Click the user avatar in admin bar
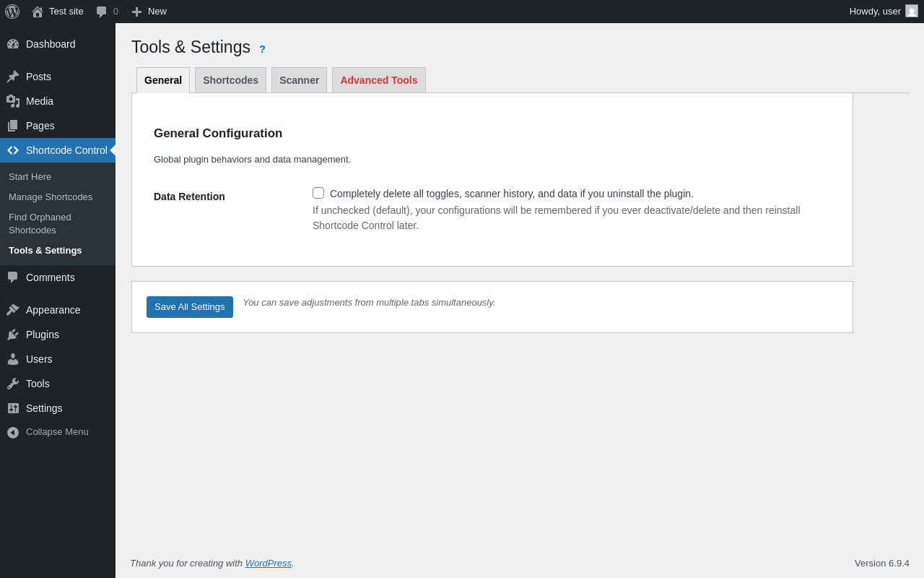This screenshot has width=924, height=578. click(x=912, y=11)
